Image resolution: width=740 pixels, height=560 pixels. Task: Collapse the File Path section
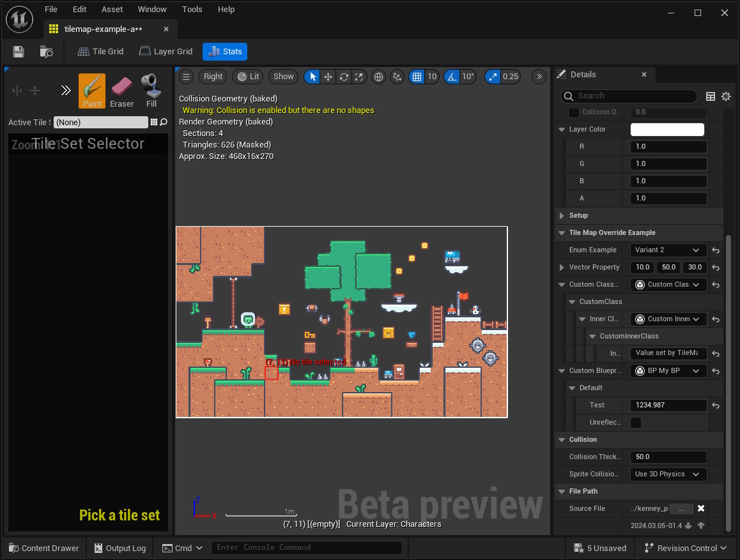(x=562, y=491)
